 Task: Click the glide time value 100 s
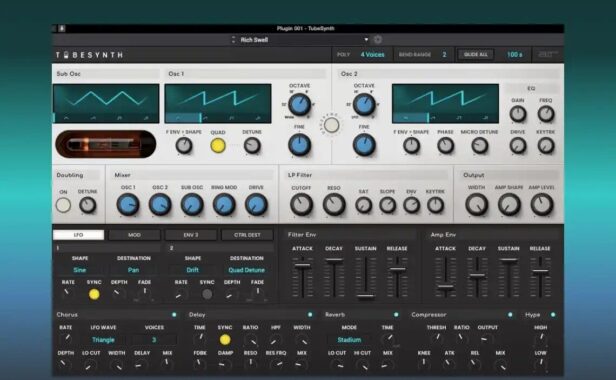click(x=515, y=55)
